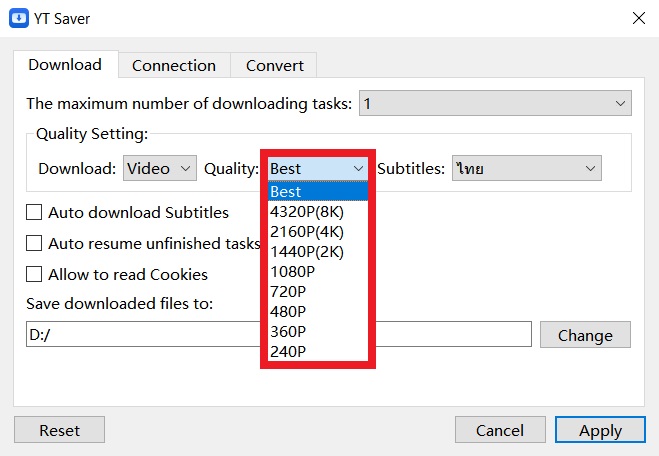
Task: Open the Subtitles language dropdown
Action: click(x=527, y=169)
